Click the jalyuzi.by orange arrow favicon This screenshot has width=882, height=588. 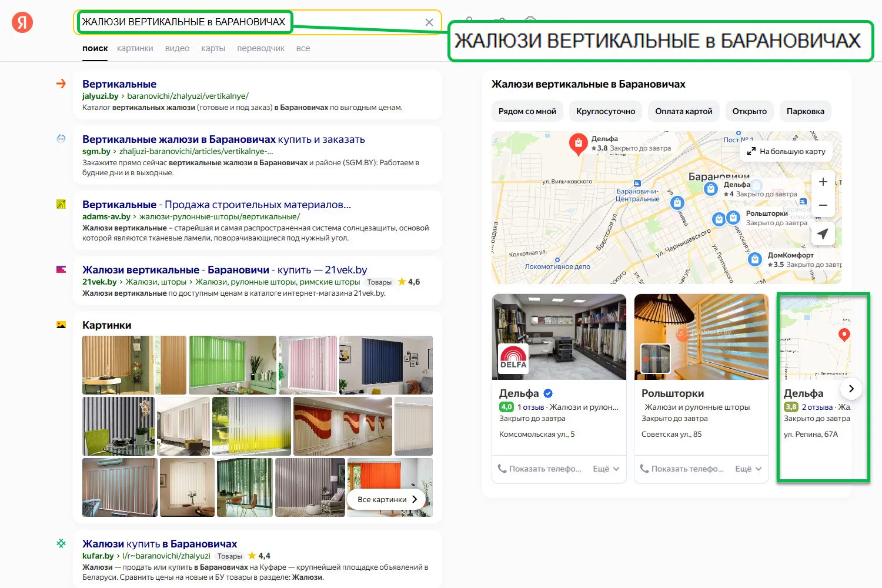pos(61,84)
